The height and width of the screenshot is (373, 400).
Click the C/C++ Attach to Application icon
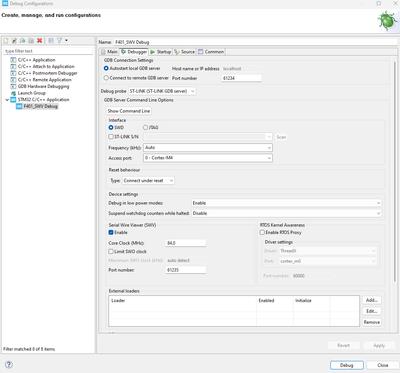(x=13, y=67)
